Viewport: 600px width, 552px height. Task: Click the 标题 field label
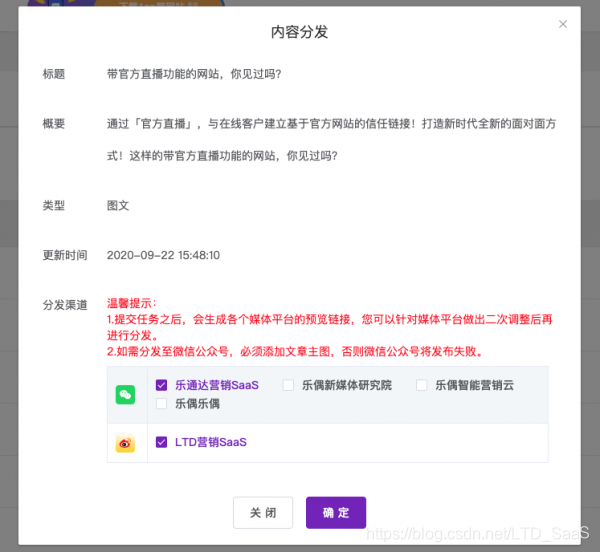54,74
